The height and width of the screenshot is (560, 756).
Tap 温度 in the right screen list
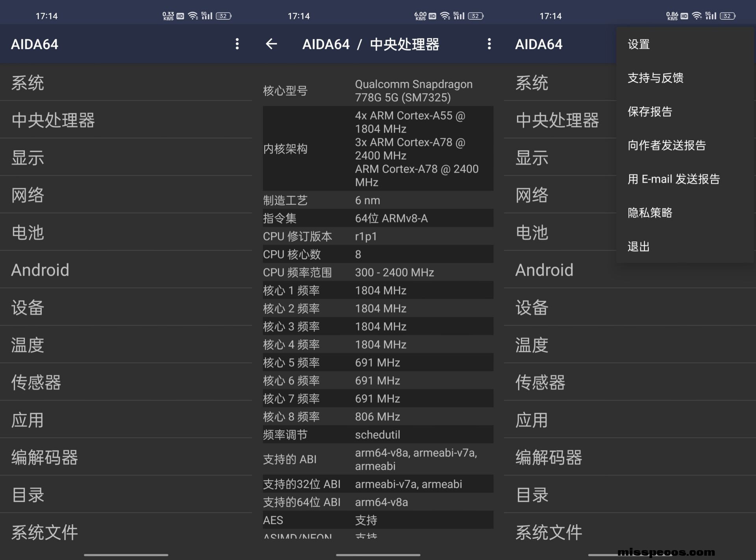point(630,345)
